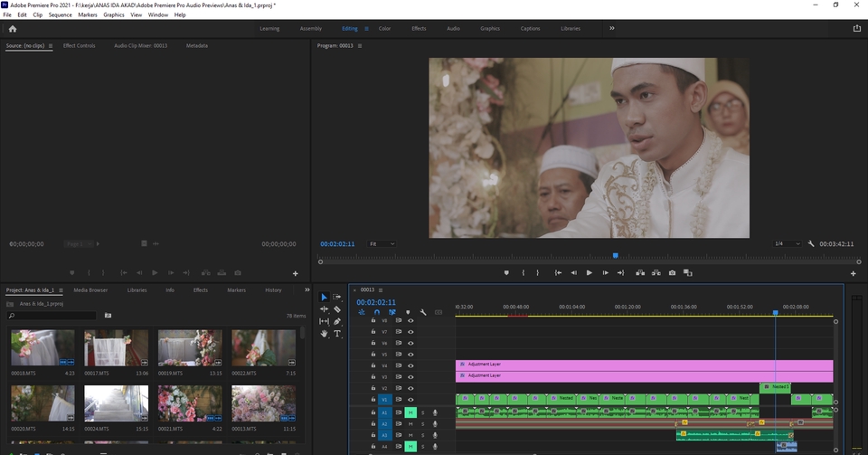Select the Hand tool
The image size is (868, 455).
[324, 334]
